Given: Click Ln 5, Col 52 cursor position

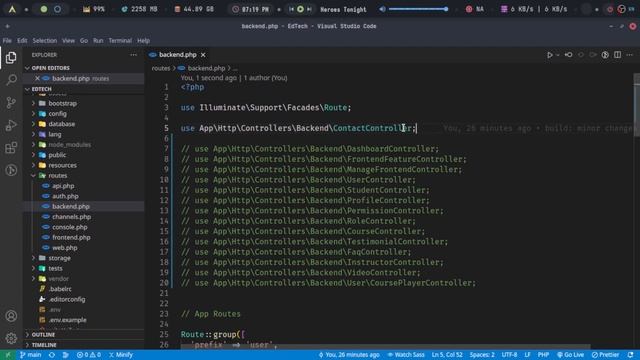Looking at the screenshot, I should (x=447, y=355).
